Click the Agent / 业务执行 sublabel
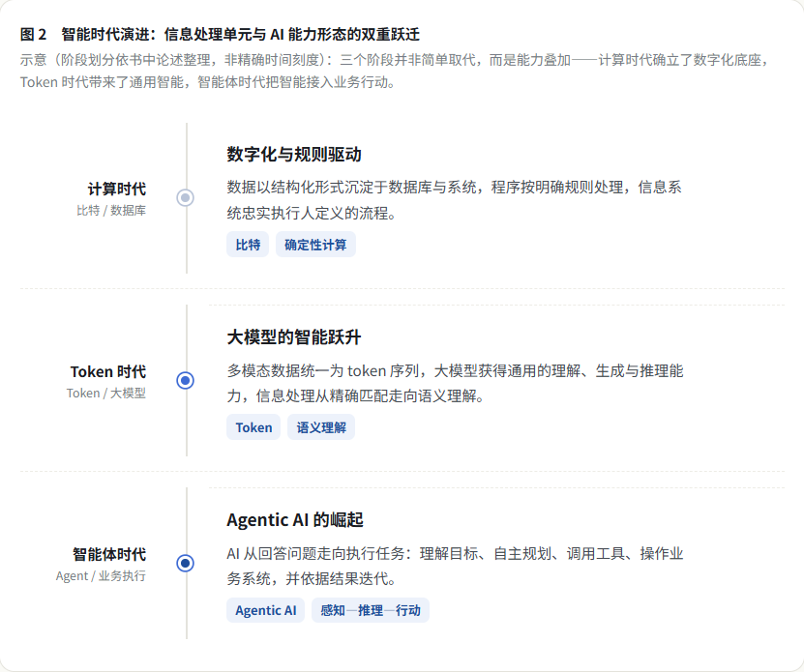 (x=101, y=576)
